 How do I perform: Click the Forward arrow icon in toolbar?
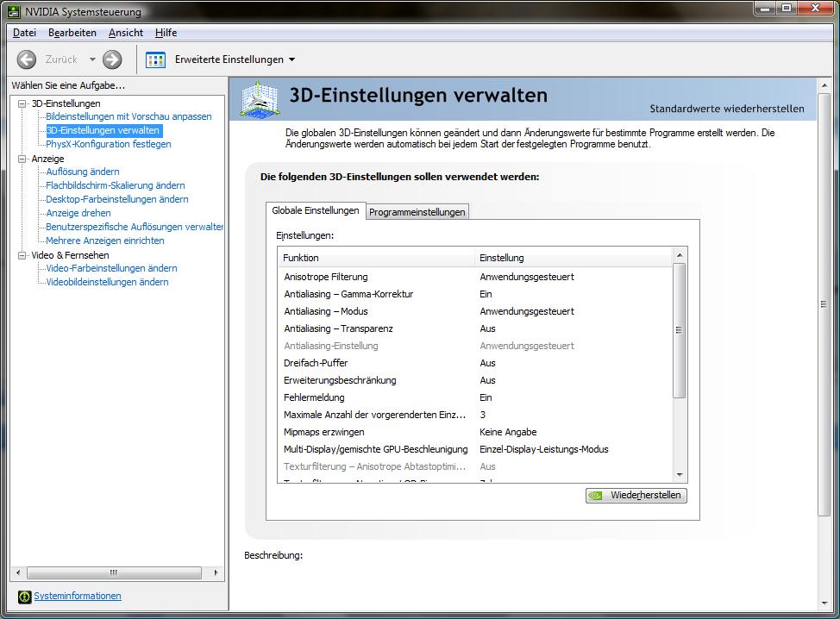point(112,59)
